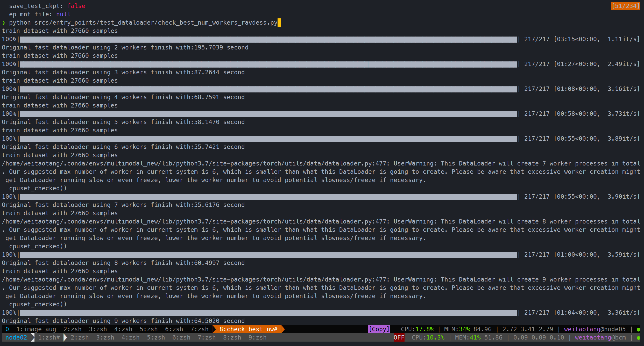Click green status dot beside bcm
This screenshot has width=644, height=346.
638,338
